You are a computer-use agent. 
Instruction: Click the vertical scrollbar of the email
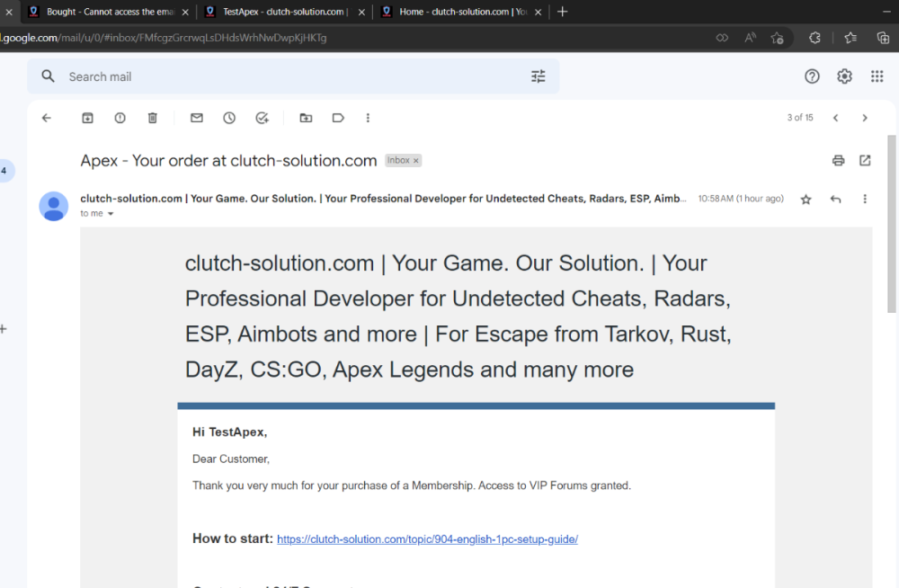[x=891, y=225]
